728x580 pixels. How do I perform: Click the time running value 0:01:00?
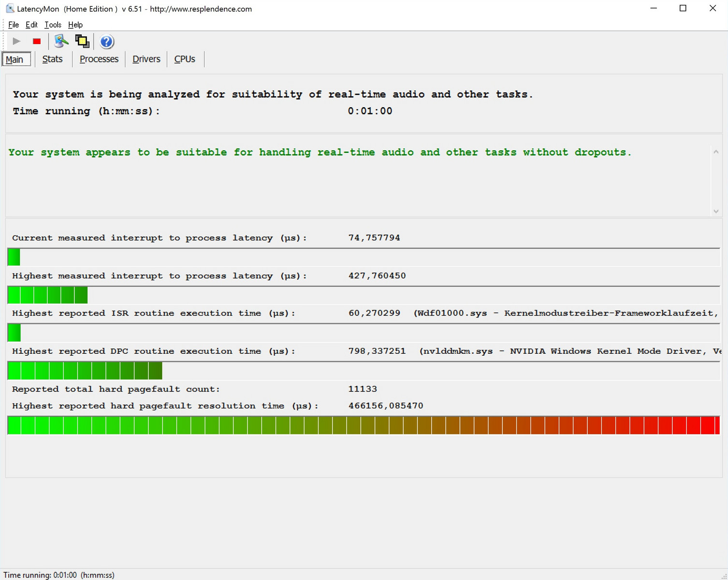tap(370, 111)
